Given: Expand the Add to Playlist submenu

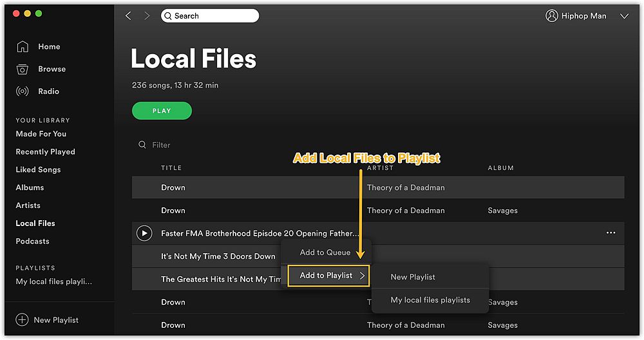Looking at the screenshot, I should [328, 276].
